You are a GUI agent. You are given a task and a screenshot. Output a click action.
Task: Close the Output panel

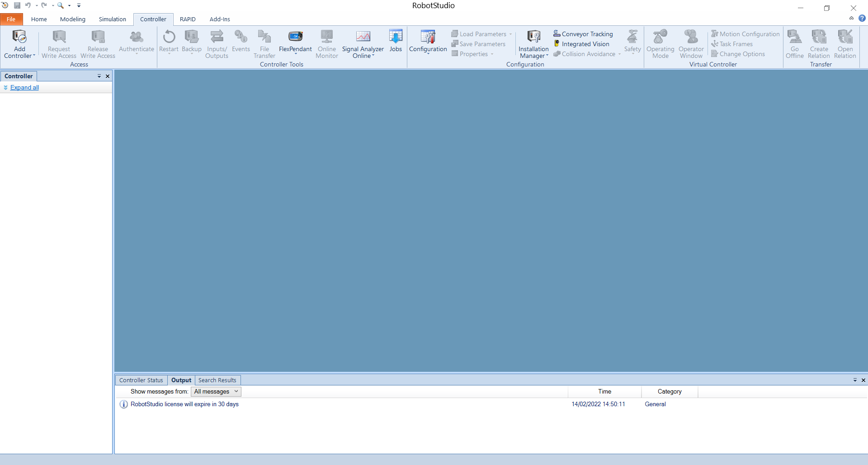click(863, 380)
